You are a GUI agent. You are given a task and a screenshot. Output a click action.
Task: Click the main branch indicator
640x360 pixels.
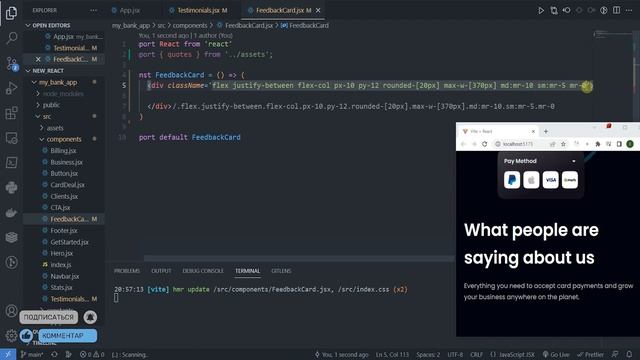point(32,354)
